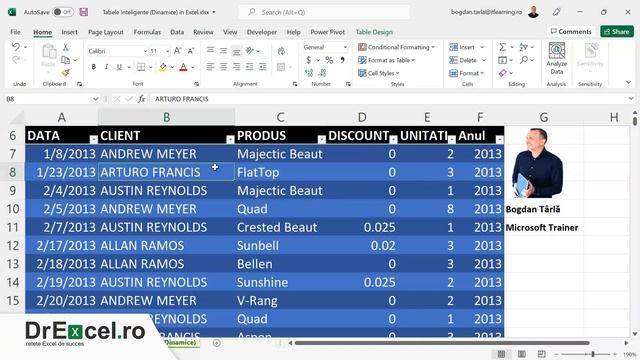Toggle Bottom Align button

coord(237,51)
